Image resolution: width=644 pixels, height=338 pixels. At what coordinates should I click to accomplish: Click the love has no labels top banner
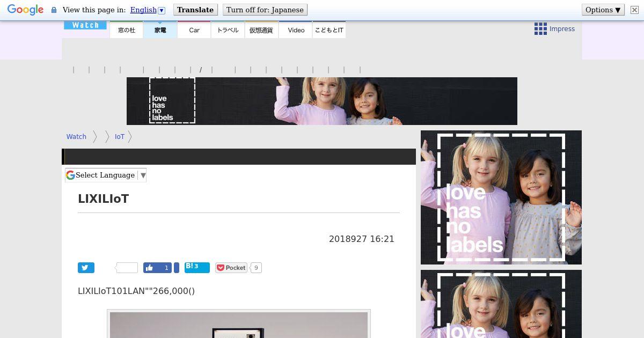tap(322, 101)
